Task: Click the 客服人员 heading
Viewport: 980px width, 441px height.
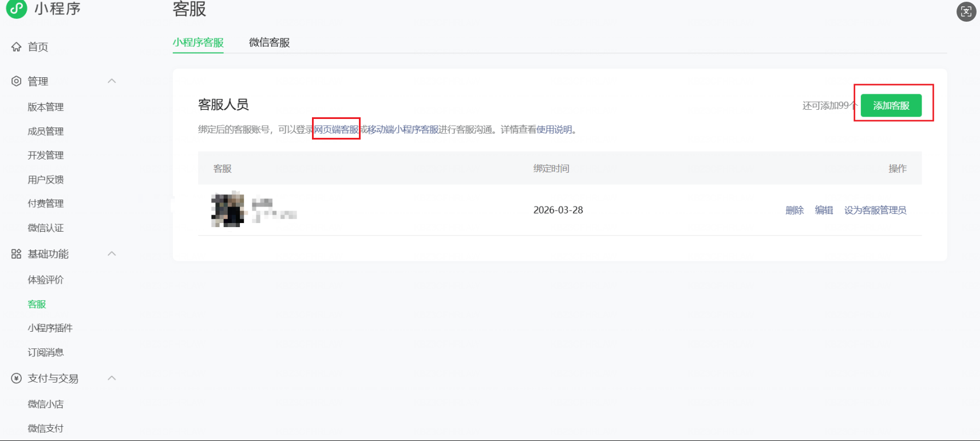Action: pyautogui.click(x=223, y=105)
